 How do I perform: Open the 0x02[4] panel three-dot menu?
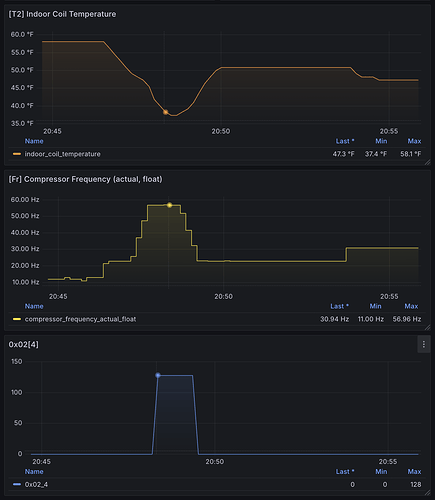[424, 344]
